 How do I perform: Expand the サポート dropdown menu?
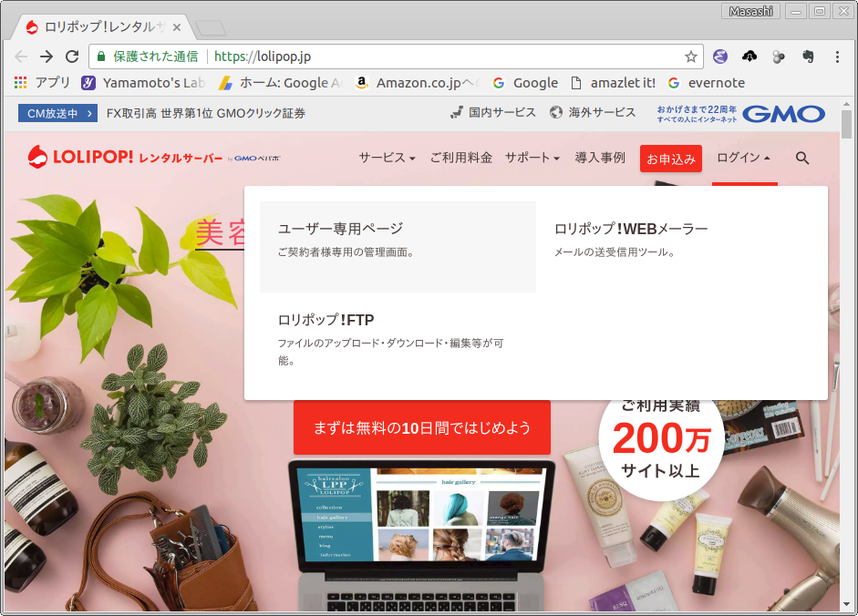[x=532, y=158]
